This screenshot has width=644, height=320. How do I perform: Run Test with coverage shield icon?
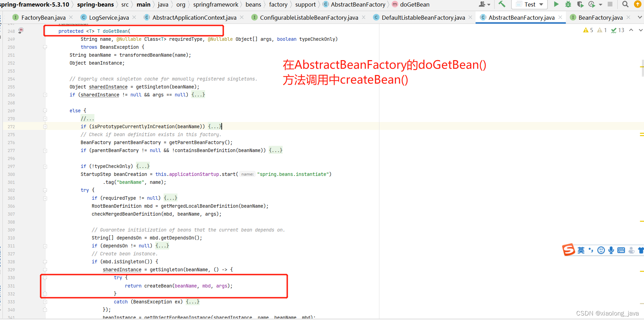(580, 4)
